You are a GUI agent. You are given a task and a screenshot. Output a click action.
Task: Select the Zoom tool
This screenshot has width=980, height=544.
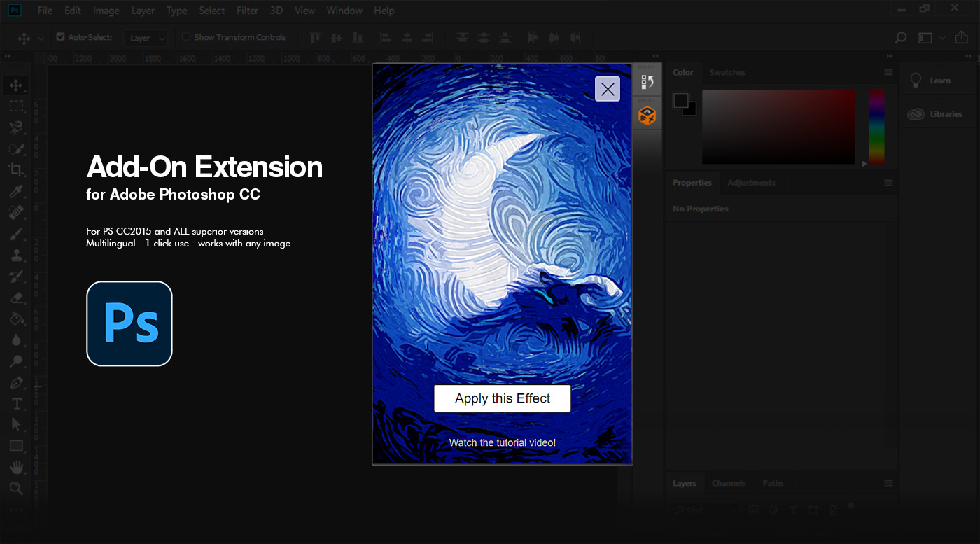click(15, 488)
